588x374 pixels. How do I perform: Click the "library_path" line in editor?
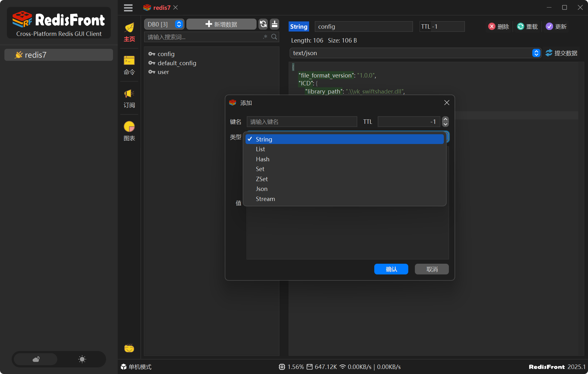[355, 91]
